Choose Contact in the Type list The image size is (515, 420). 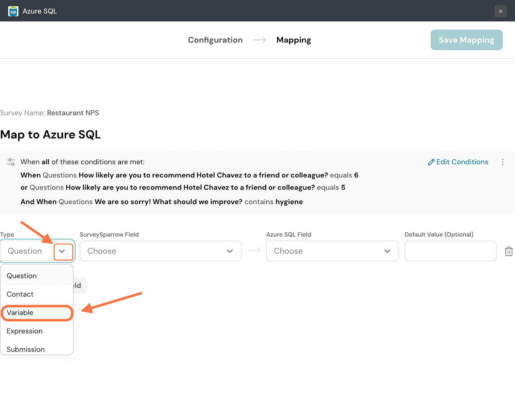coord(20,294)
